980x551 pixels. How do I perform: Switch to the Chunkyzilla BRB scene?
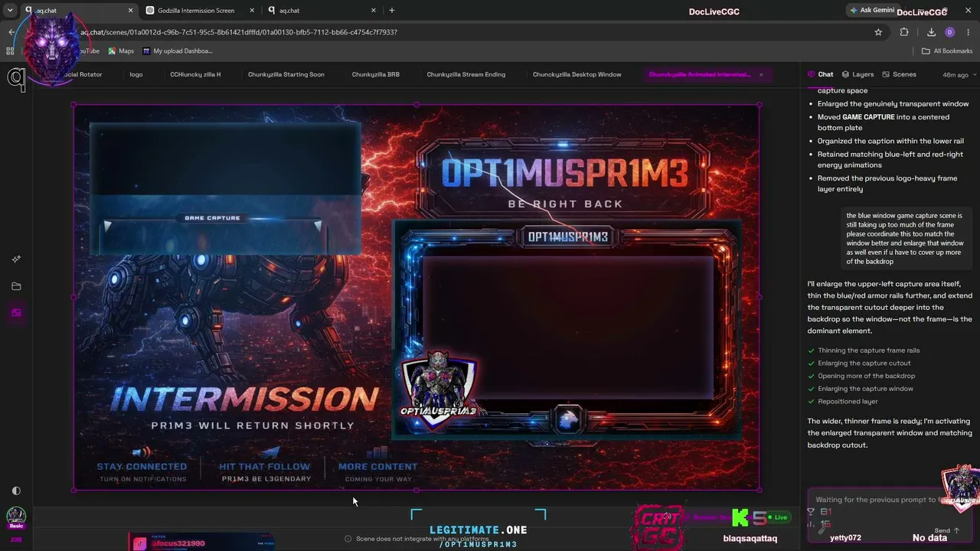point(376,74)
